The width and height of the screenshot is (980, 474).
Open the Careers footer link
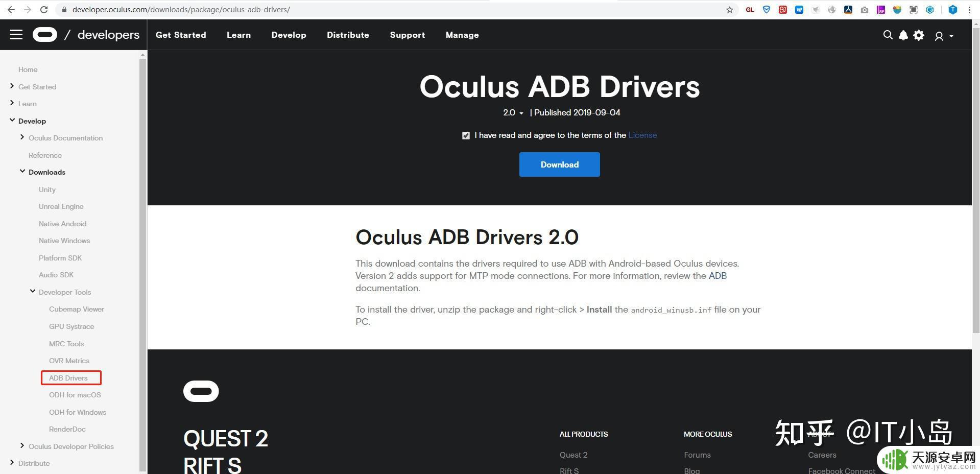pos(822,455)
